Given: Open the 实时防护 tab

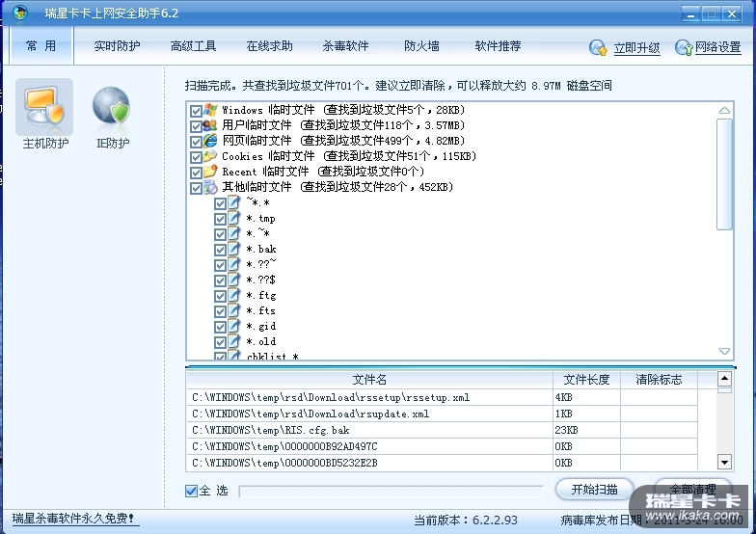Looking at the screenshot, I should click(118, 46).
